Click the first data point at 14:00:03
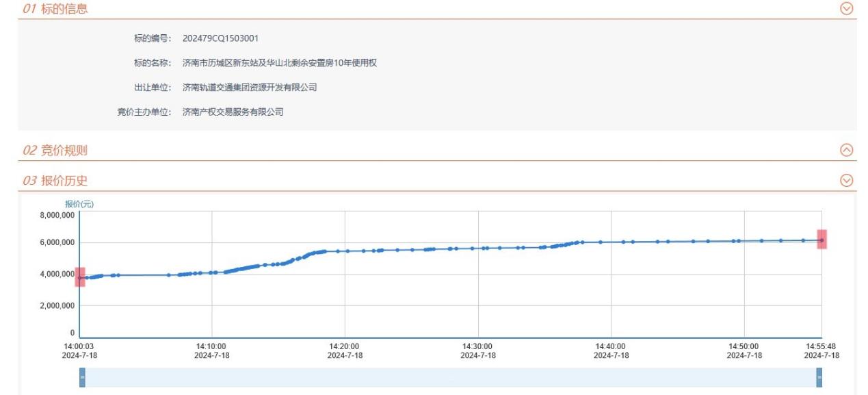Image resolution: width=868 pixels, height=395 pixels. [x=80, y=277]
